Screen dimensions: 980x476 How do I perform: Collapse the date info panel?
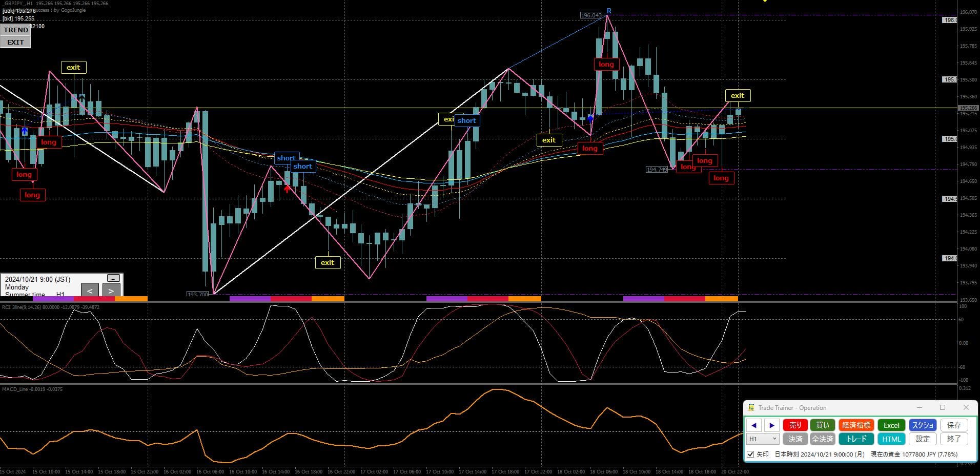113,278
